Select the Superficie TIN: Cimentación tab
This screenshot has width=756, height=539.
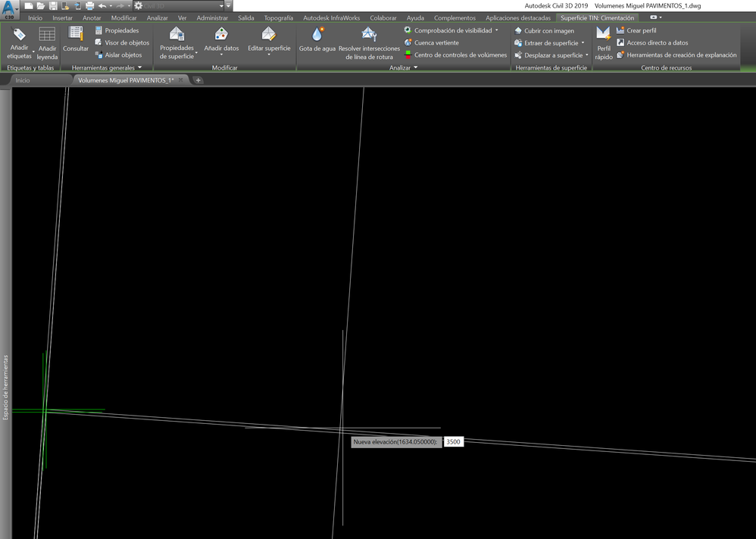598,18
